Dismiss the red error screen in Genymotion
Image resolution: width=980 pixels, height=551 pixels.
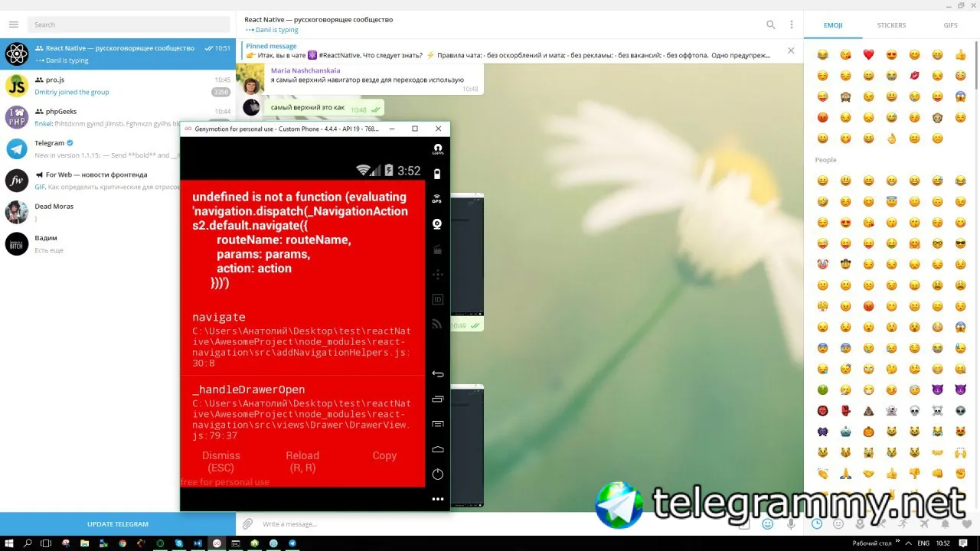coord(221,461)
